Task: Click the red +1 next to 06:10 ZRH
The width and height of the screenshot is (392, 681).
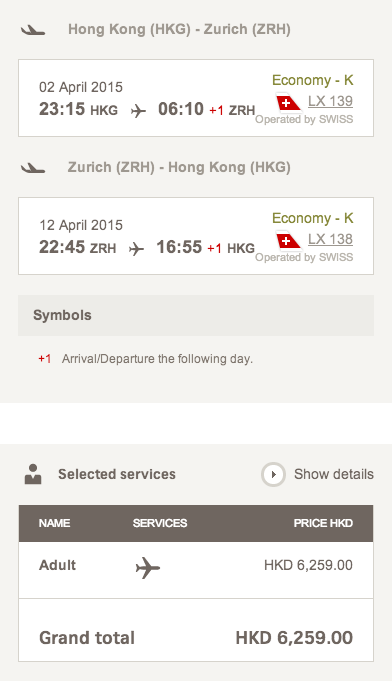Action: click(216, 111)
